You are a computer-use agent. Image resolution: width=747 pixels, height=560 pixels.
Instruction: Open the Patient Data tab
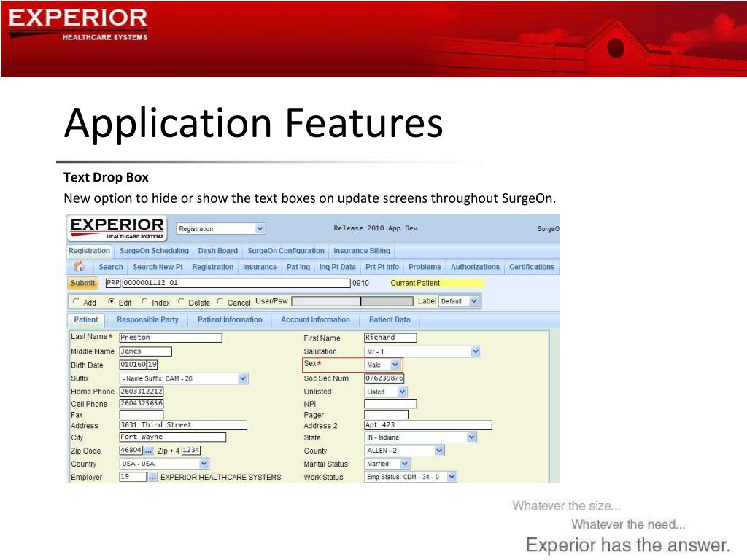tap(390, 319)
